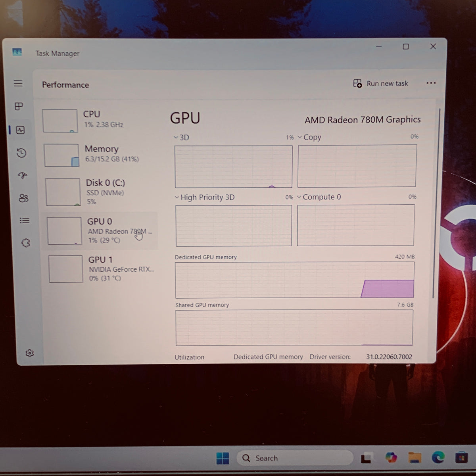Open the Startup apps page icon
The image size is (476, 476).
point(23,175)
